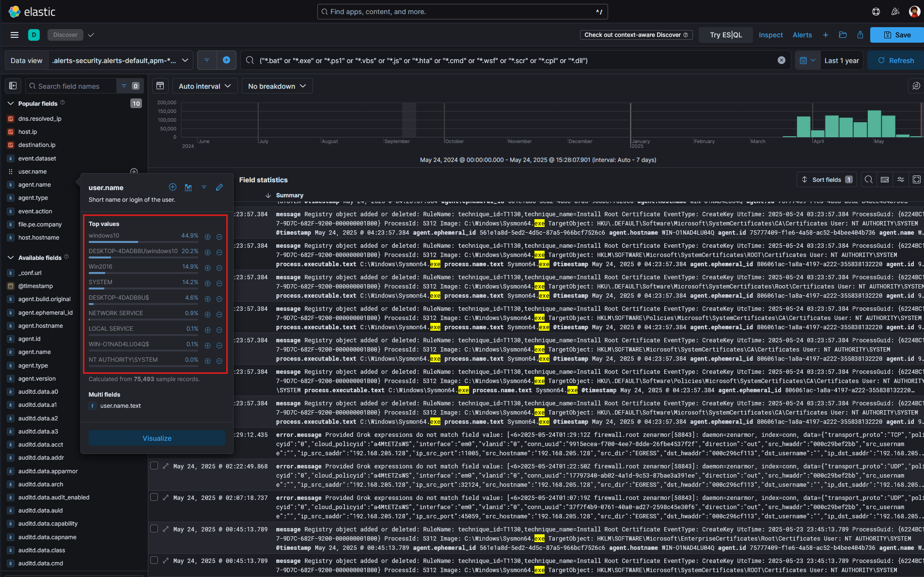Viewport: 924px width, 577px height.
Task: Click the Search field names input
Action: [x=71, y=86]
